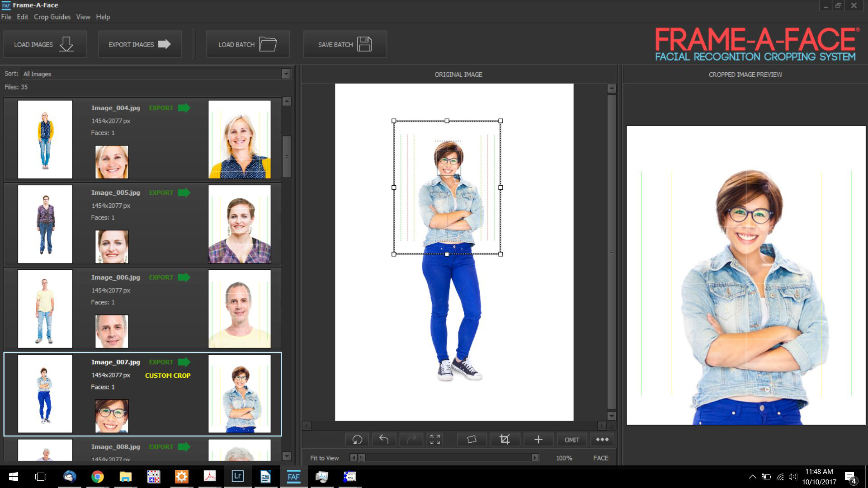Open File Explorer from the taskbar
This screenshot has width=868, height=488.
click(126, 476)
